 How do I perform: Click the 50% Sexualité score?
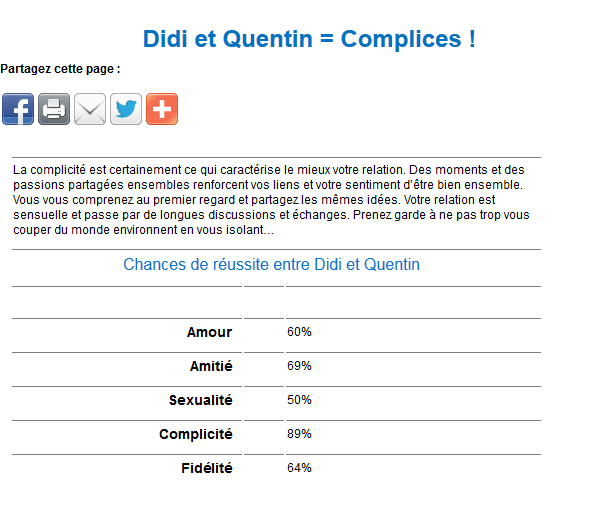tap(299, 400)
